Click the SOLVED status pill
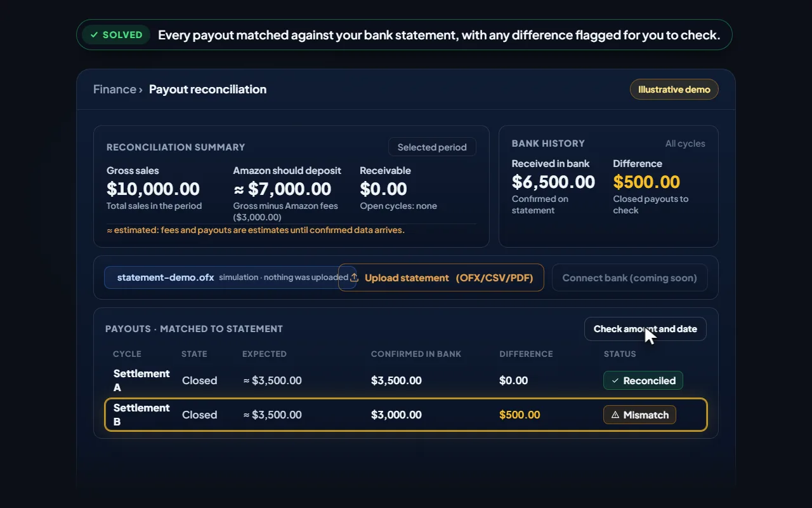Screen dimensions: 812x508 116,35
